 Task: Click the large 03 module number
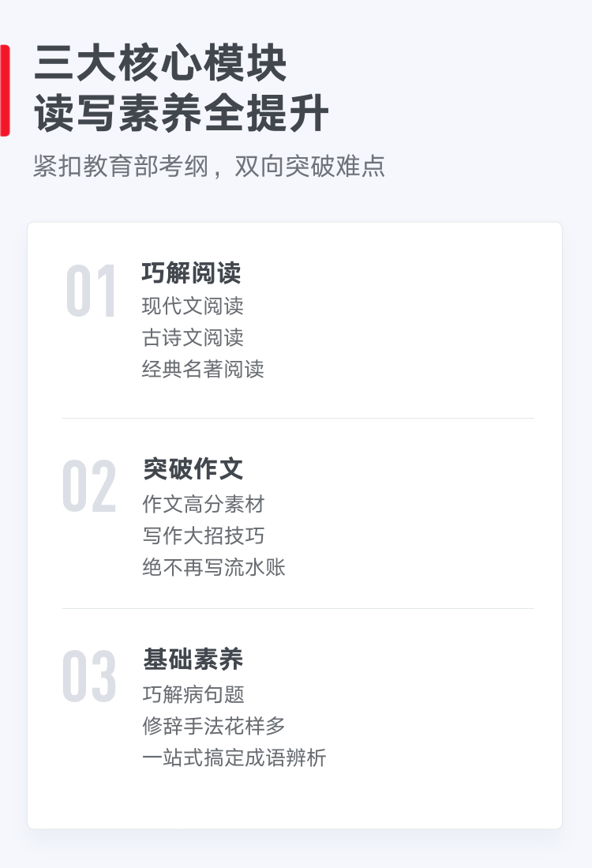coord(89,676)
